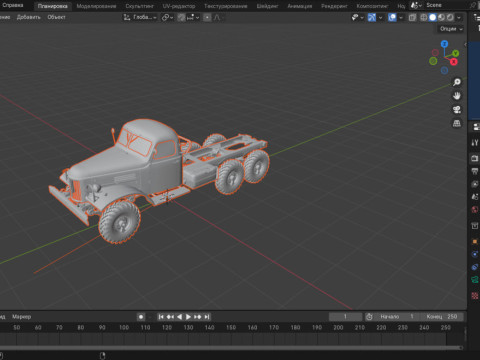Image resolution: width=480 pixels, height=360 pixels.
Task: Toggle the show overlays button
Action: 392,17
